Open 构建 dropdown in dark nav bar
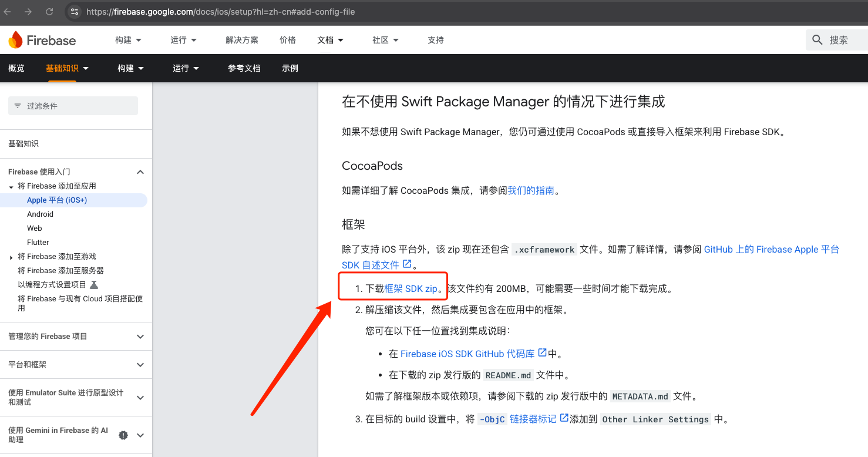Viewport: 868px width, 457px height. (131, 68)
